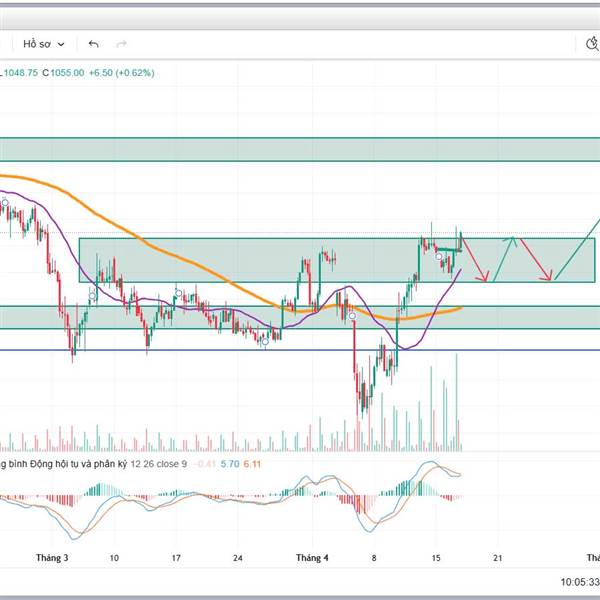
Task: Click the "Tháng 4" date label
Action: point(312,558)
